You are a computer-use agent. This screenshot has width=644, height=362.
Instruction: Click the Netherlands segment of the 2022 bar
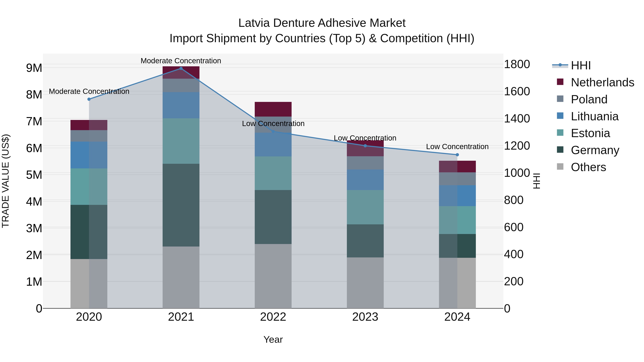273,109
